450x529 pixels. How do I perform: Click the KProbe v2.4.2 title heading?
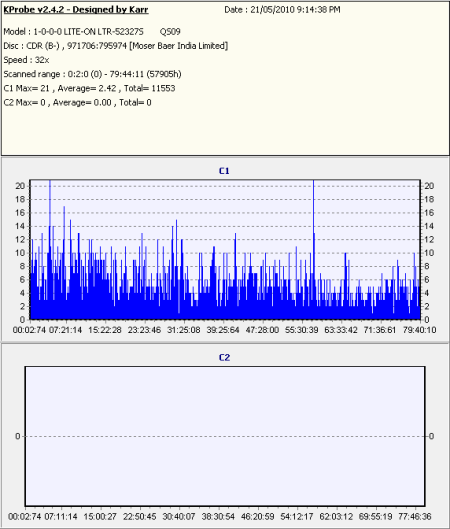[76, 9]
